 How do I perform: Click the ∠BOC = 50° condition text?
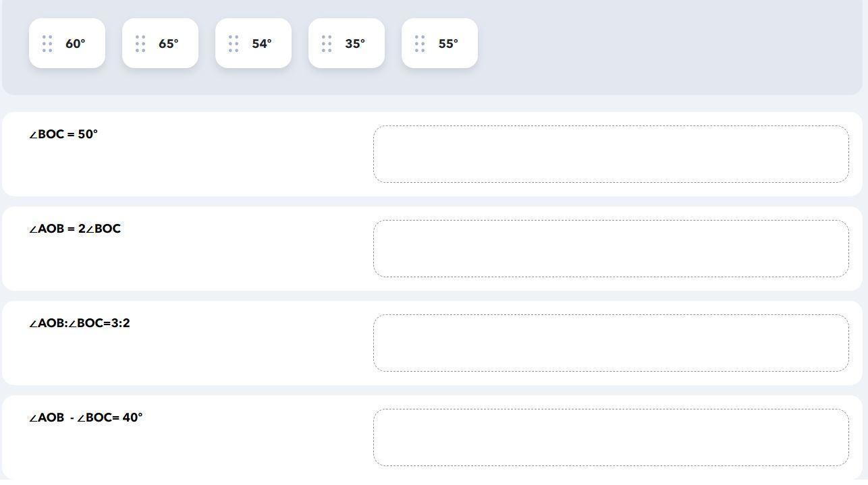63,134
